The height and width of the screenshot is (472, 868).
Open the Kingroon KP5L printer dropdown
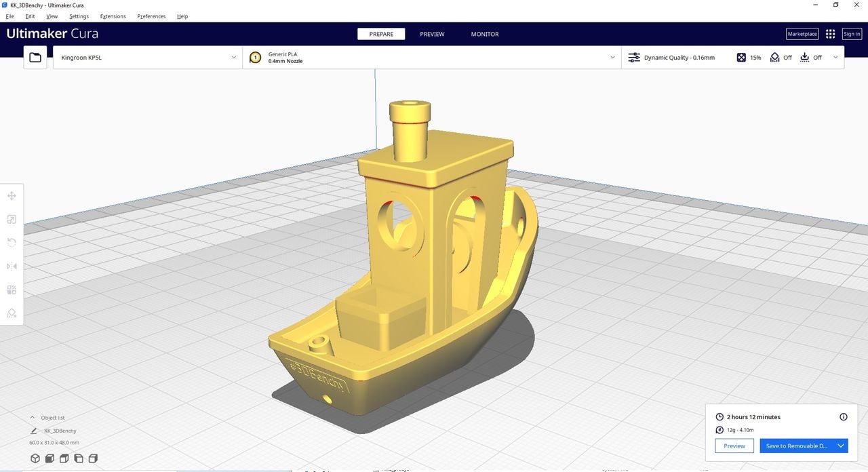(x=147, y=57)
